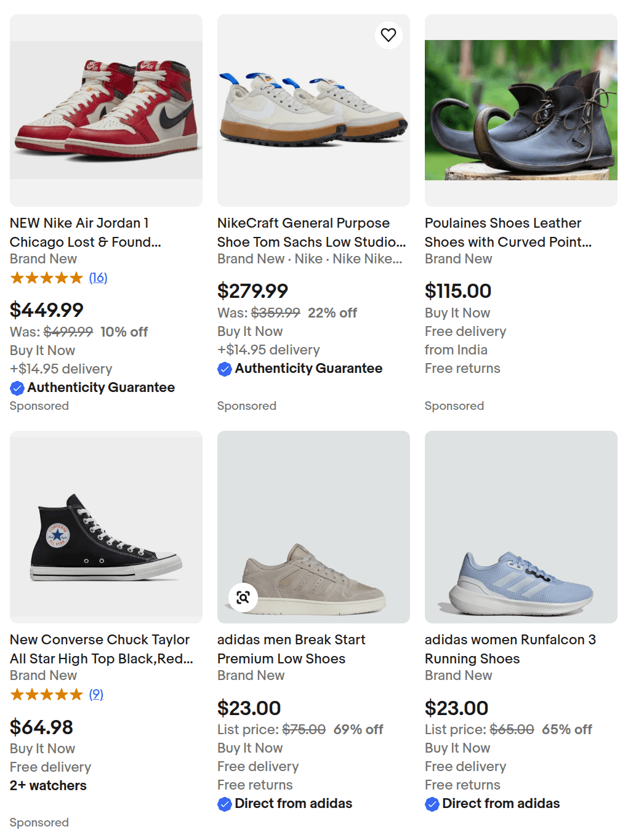Open the adidas women Runfalcon 3 title link
The height and width of the screenshot is (840, 628).
[x=510, y=649]
